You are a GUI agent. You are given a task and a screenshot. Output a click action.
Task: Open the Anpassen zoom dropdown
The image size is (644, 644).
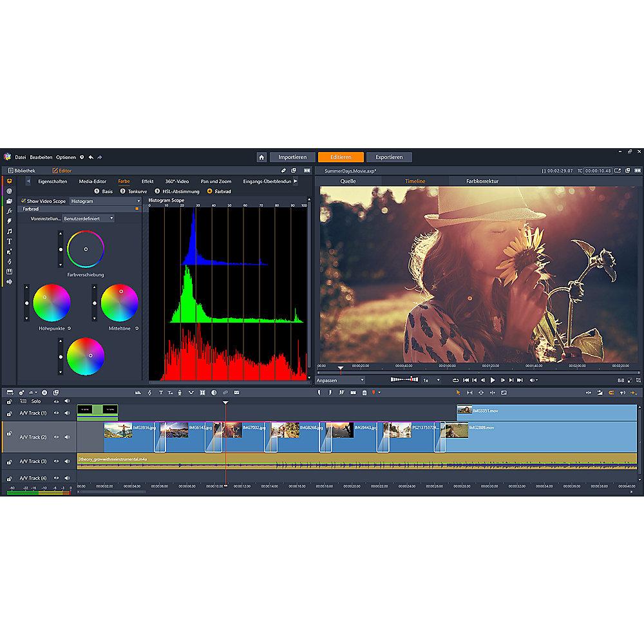340,381
